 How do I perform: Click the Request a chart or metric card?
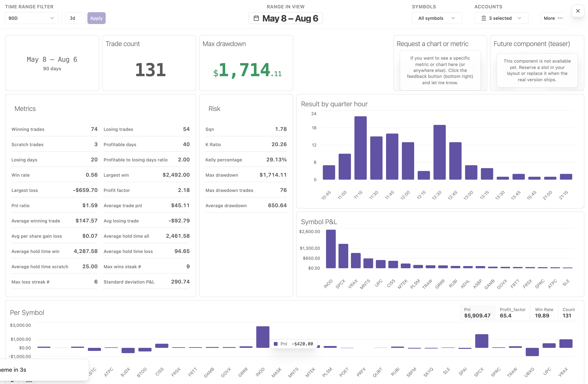coord(440,63)
